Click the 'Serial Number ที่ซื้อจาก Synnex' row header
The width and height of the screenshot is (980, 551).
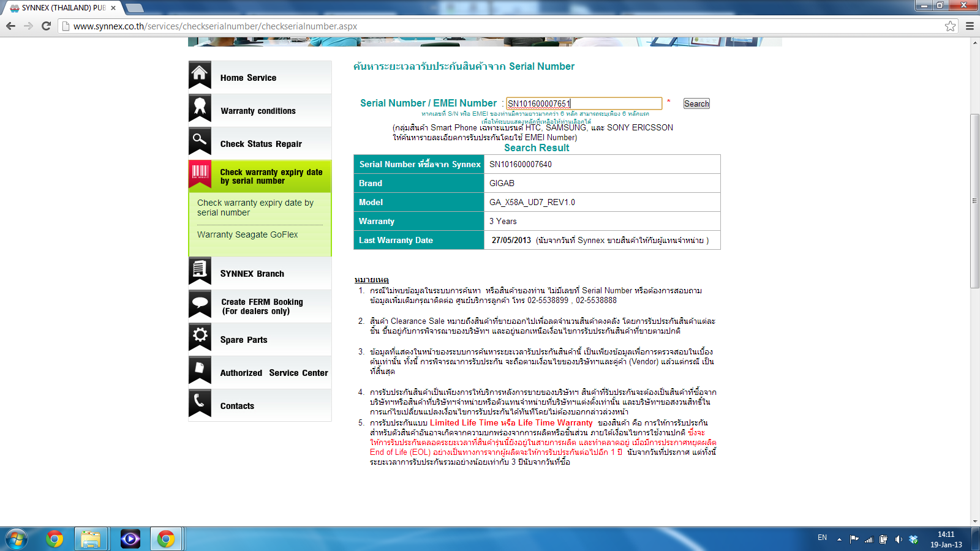pos(420,164)
